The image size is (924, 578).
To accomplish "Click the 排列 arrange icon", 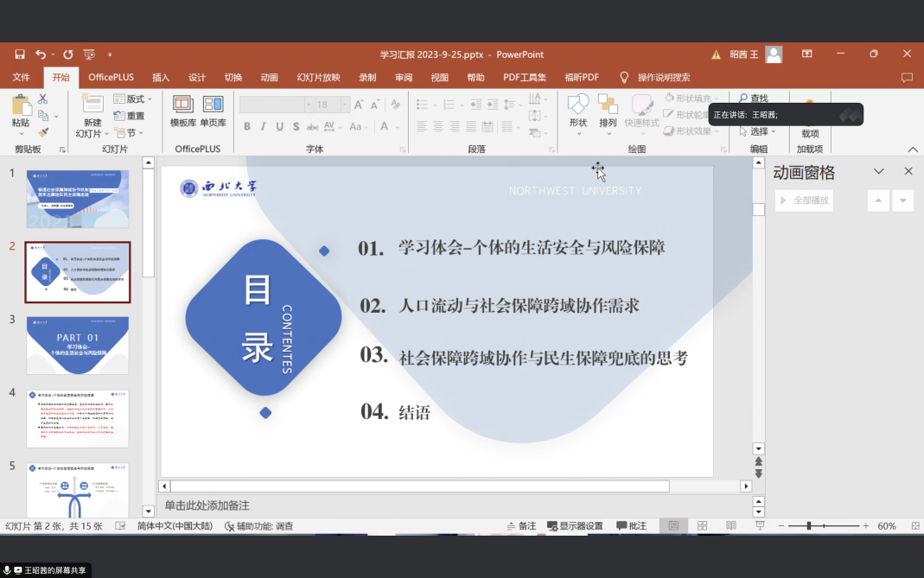I will [x=608, y=111].
